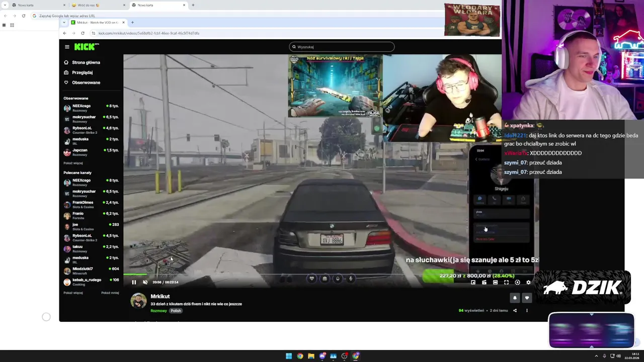This screenshot has height=362, width=644.
Task: Share the video
Action: pyautogui.click(x=515, y=311)
